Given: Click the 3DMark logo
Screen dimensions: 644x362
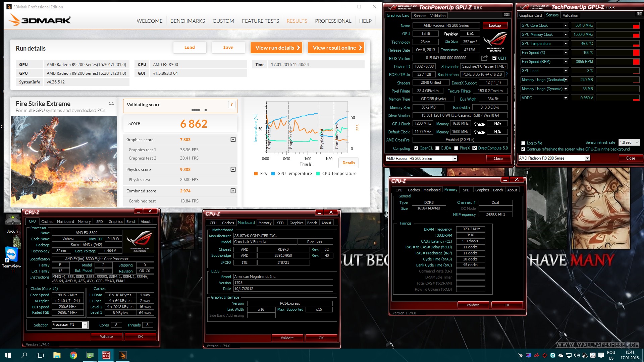Looking at the screenshot, I should tap(40, 20).
